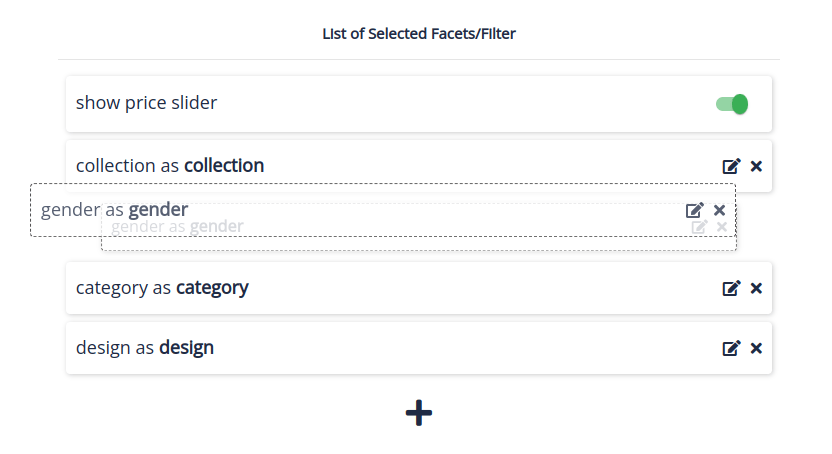Remove the category facet
This screenshot has width=832, height=454.
point(756,288)
